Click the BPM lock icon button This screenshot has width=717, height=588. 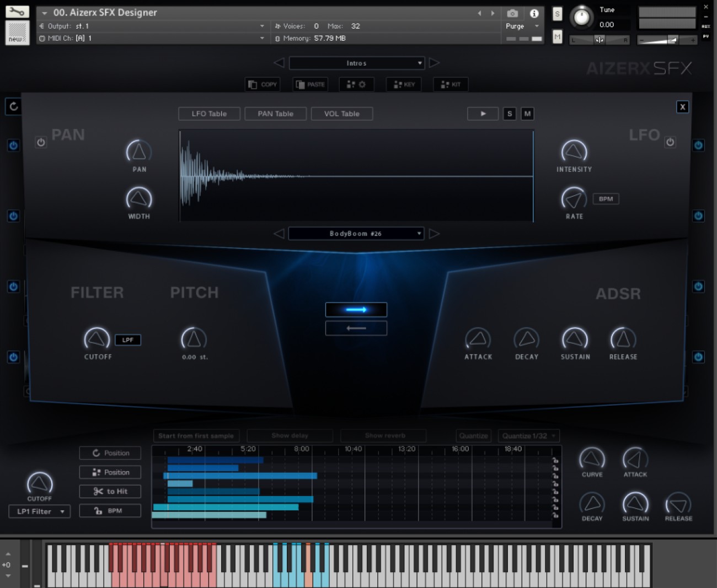[110, 510]
